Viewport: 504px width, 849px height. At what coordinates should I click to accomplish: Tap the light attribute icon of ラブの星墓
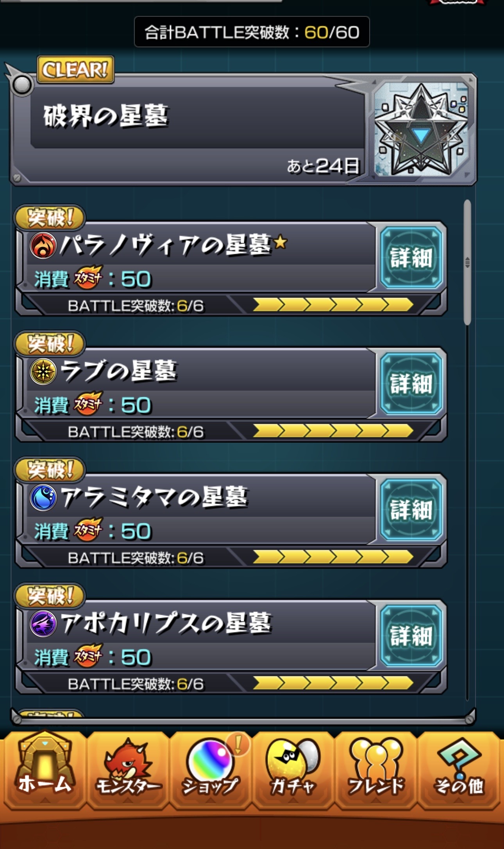tap(43, 372)
